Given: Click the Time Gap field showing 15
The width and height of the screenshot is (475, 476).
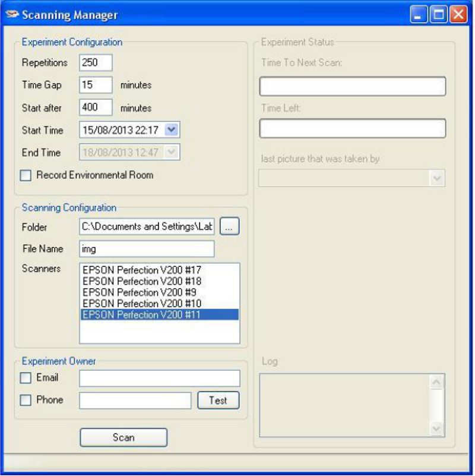Looking at the screenshot, I should click(96, 85).
